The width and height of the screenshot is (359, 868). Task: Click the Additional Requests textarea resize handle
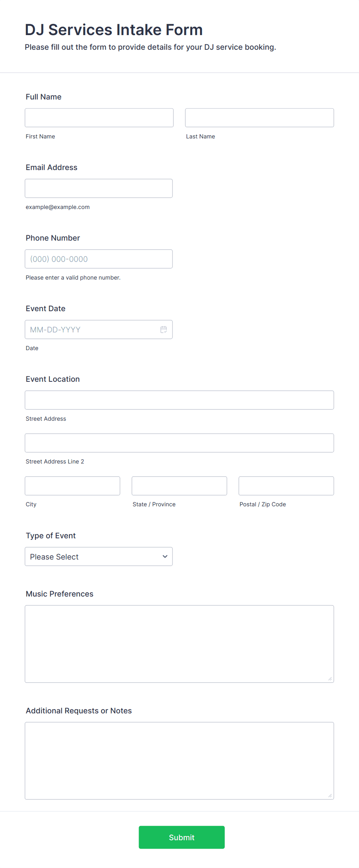(330, 796)
